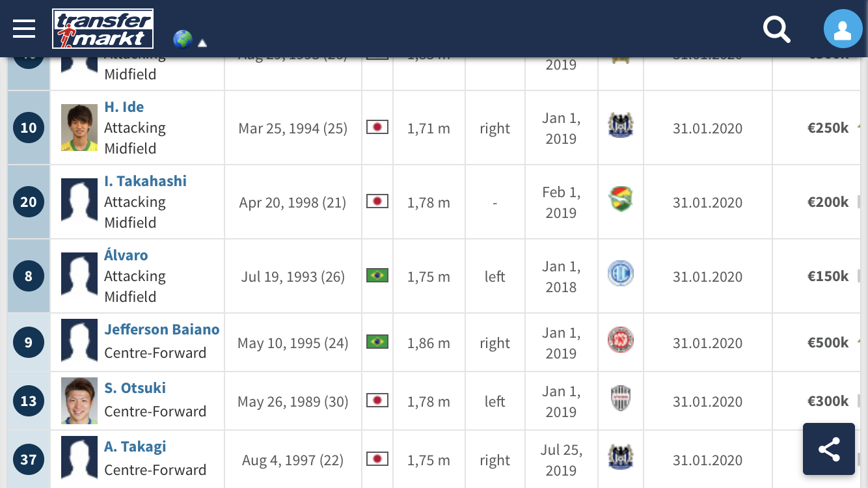Click Álvaro's €150k market value
Image resolution: width=868 pixels, height=488 pixels.
tap(828, 276)
